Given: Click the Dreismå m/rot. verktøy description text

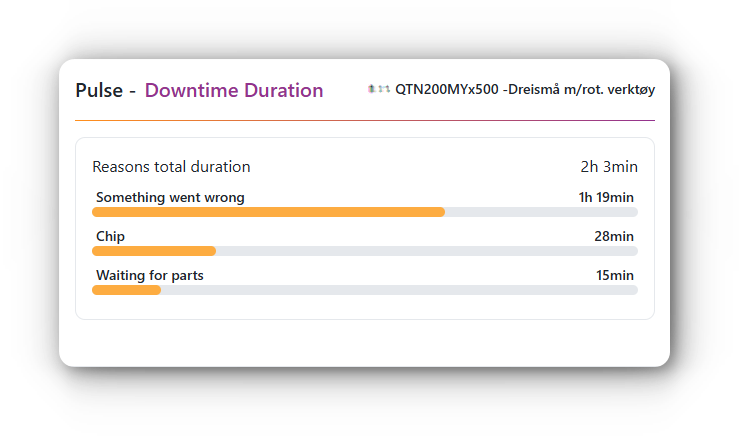Looking at the screenshot, I should 582,90.
